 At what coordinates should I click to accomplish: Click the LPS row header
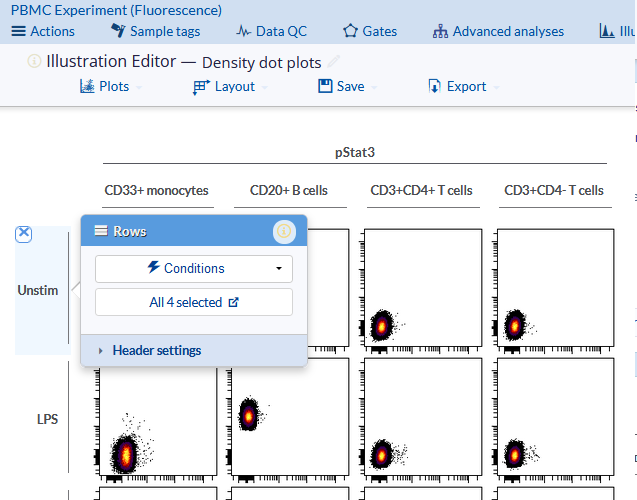click(x=45, y=419)
